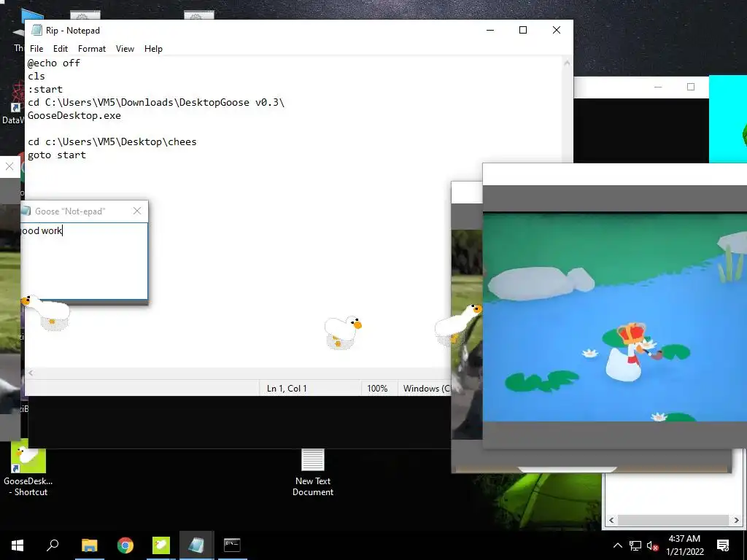
Task: Launch Google Chrome from the taskbar
Action: point(125,545)
